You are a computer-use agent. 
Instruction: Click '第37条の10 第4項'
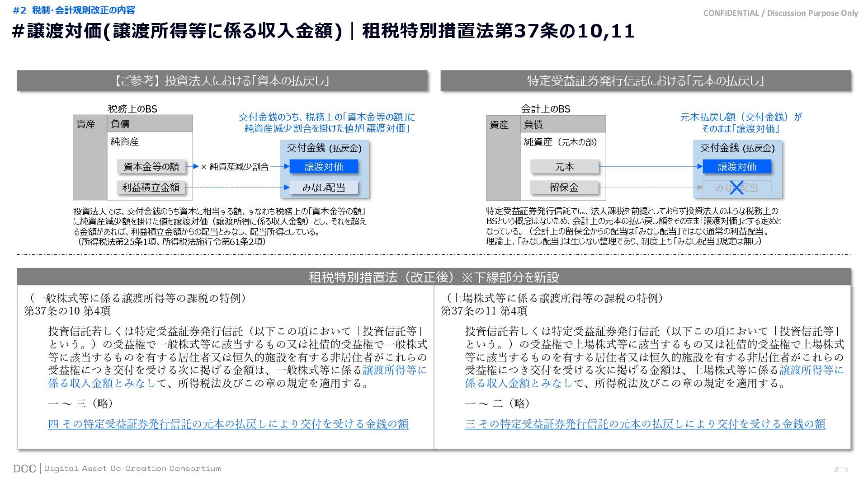(67, 311)
